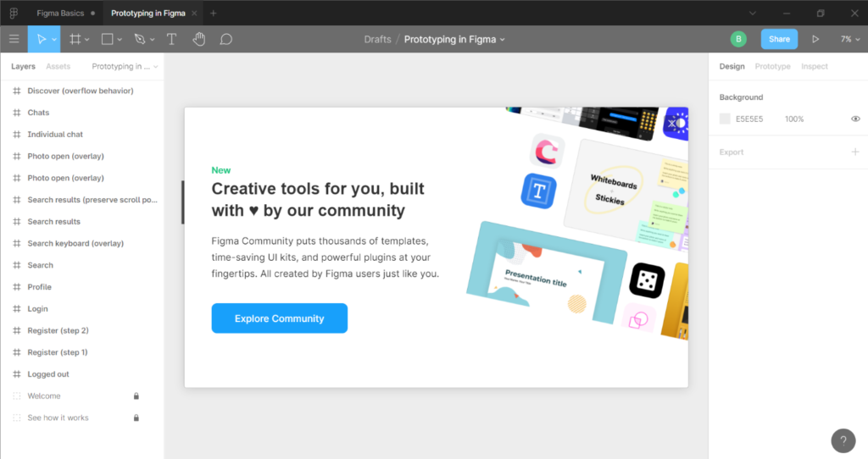Add a new tab with plus icon
868x459 pixels.
click(x=213, y=13)
